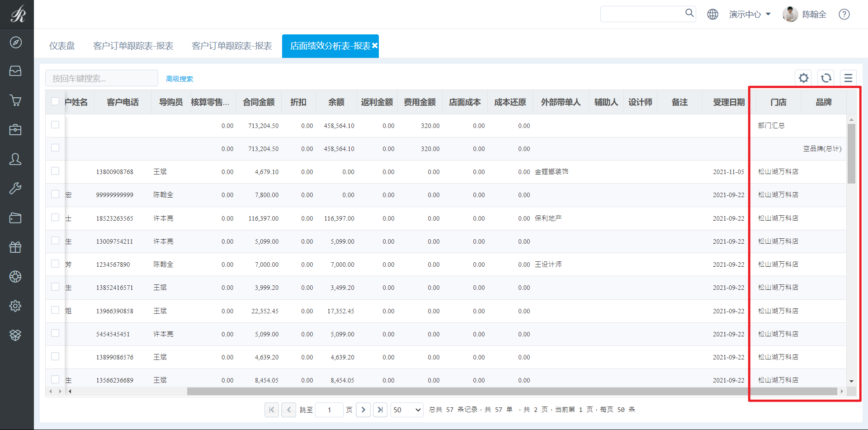Open the table hamburger menu button

pos(848,78)
